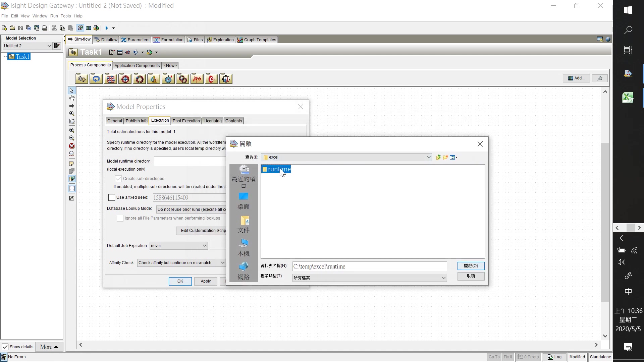Add the Six Sigma component
This screenshot has width=644, height=362.
click(x=154, y=79)
